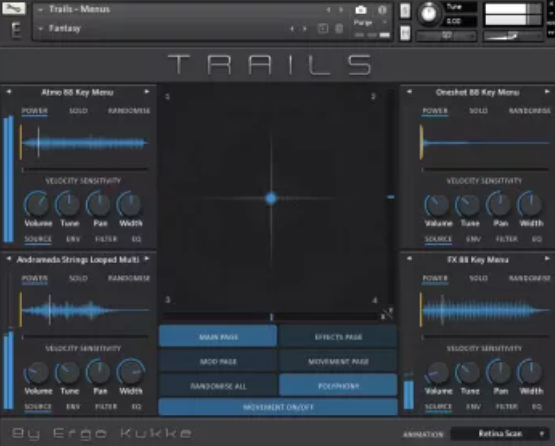Click the POLYPHONY button
Screen dimensions: 555x446
(x=338, y=386)
